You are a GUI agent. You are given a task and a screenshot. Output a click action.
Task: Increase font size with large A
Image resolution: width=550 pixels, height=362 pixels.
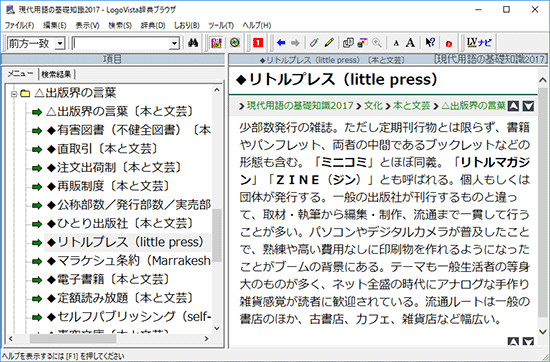click(410, 43)
